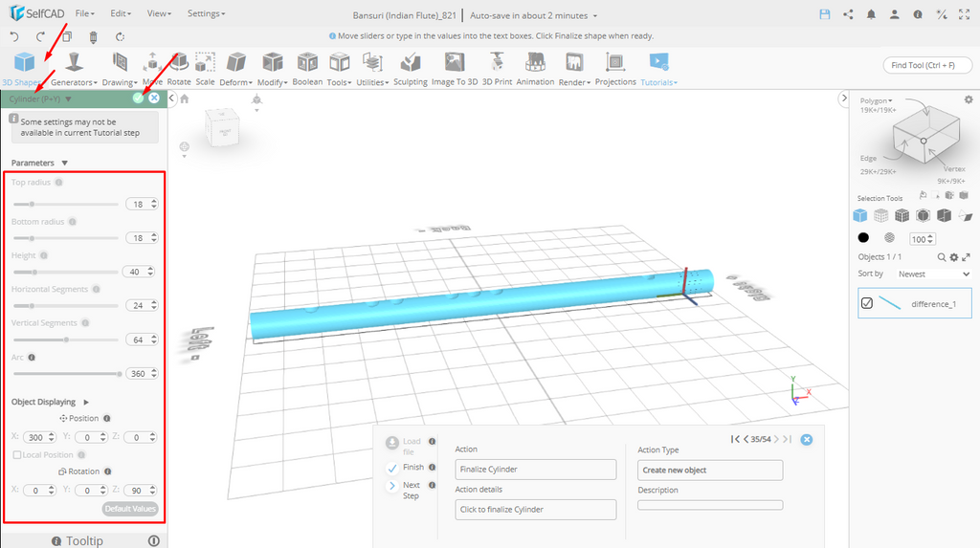Open the File menu

click(84, 14)
